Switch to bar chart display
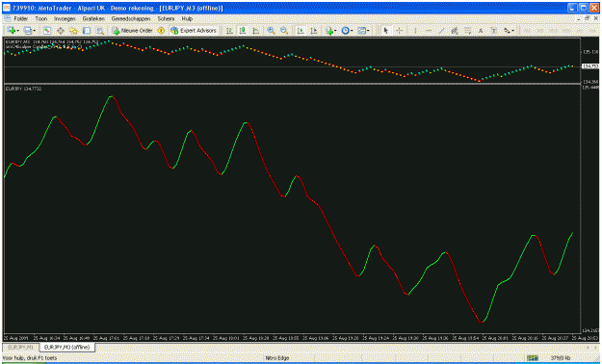 [x=229, y=31]
